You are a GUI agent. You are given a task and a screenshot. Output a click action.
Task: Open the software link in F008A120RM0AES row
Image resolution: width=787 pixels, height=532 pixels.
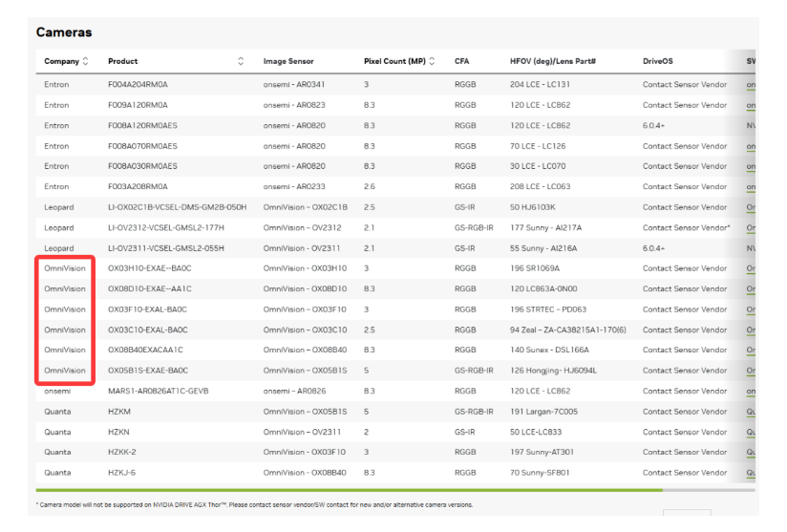[751, 125]
